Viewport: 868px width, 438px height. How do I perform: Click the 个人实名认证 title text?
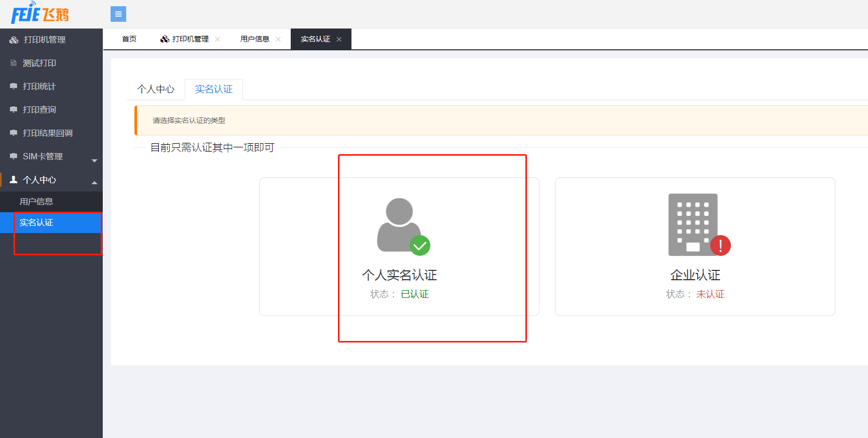(x=399, y=275)
